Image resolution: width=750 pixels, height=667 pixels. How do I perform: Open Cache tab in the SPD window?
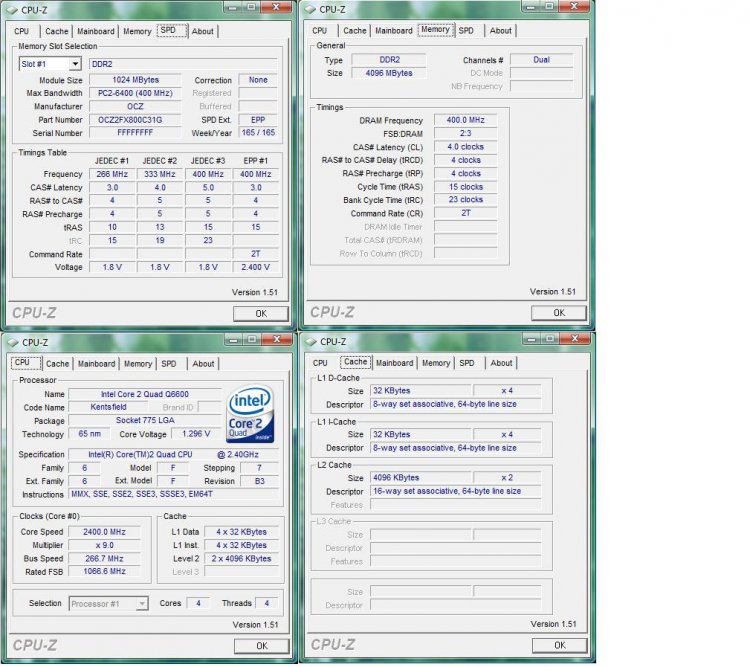[x=56, y=31]
